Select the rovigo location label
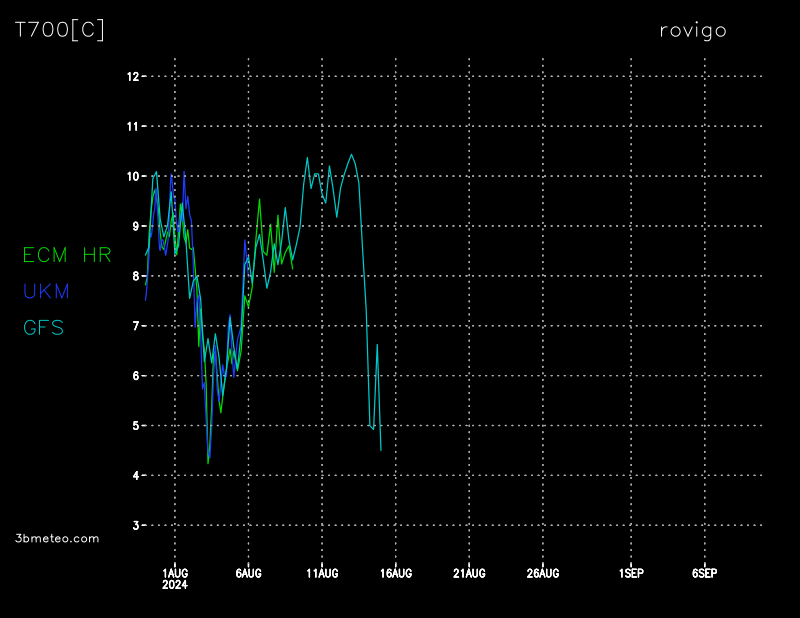 click(692, 30)
